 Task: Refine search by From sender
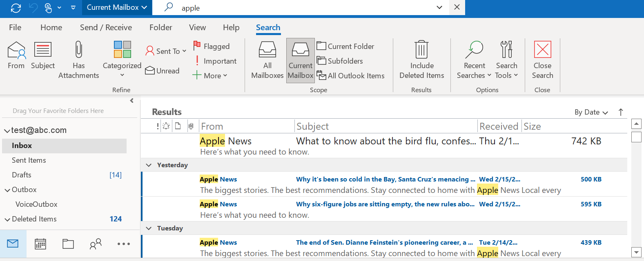pyautogui.click(x=16, y=55)
